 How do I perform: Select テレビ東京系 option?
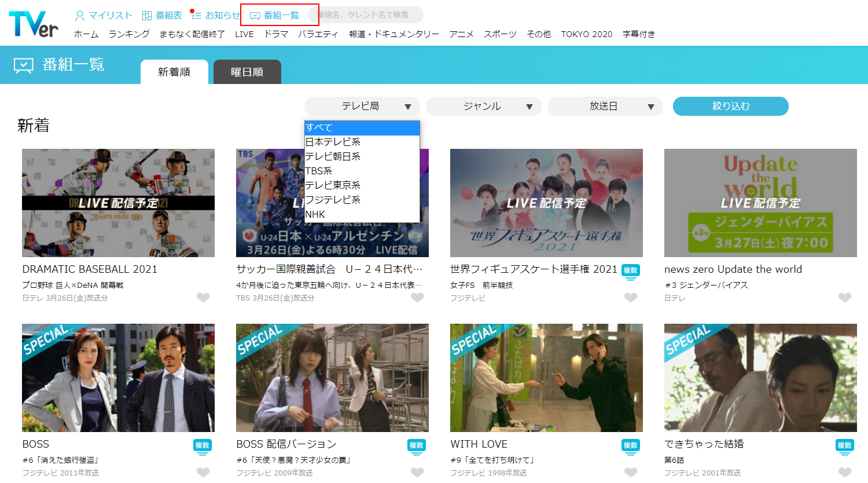click(x=362, y=185)
